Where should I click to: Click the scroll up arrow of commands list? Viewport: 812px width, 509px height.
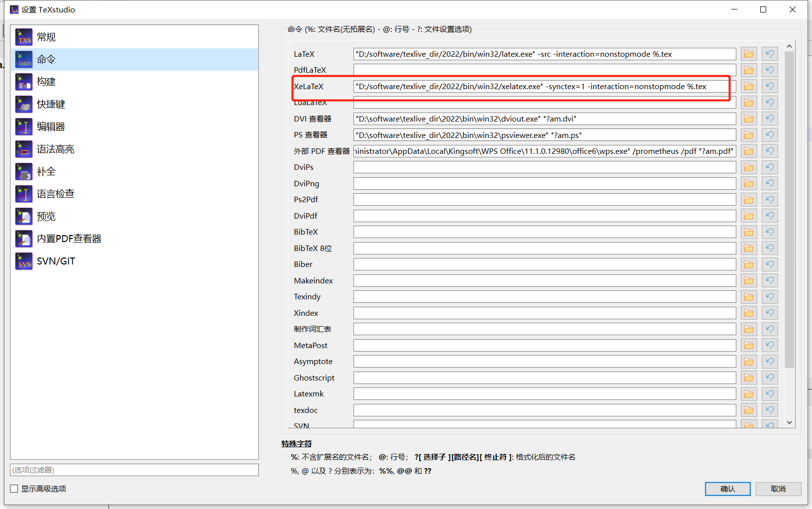click(789, 46)
